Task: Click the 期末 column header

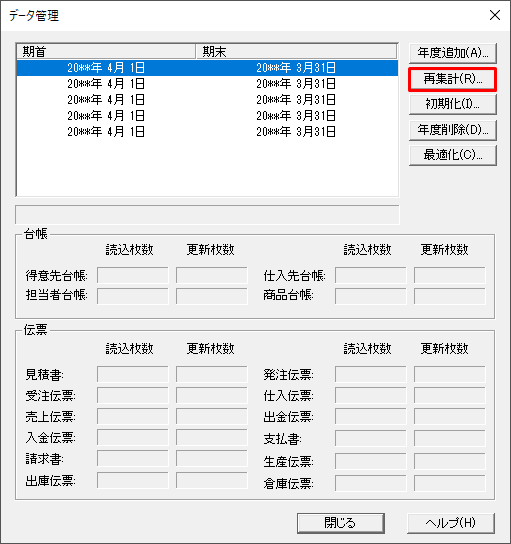Action: pyautogui.click(x=297, y=52)
